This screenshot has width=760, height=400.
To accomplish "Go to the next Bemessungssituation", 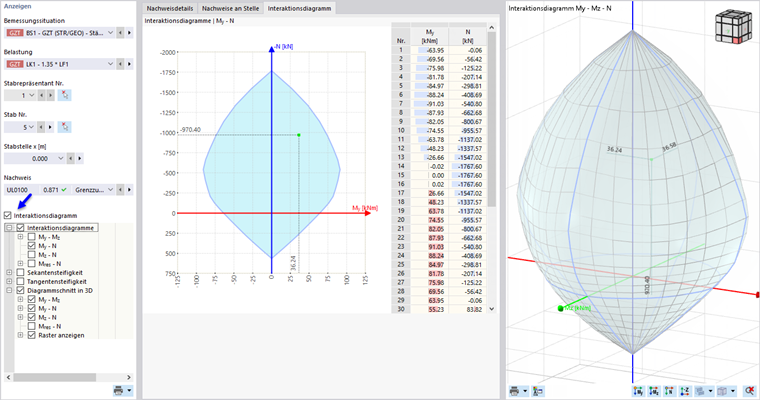I will pos(129,33).
